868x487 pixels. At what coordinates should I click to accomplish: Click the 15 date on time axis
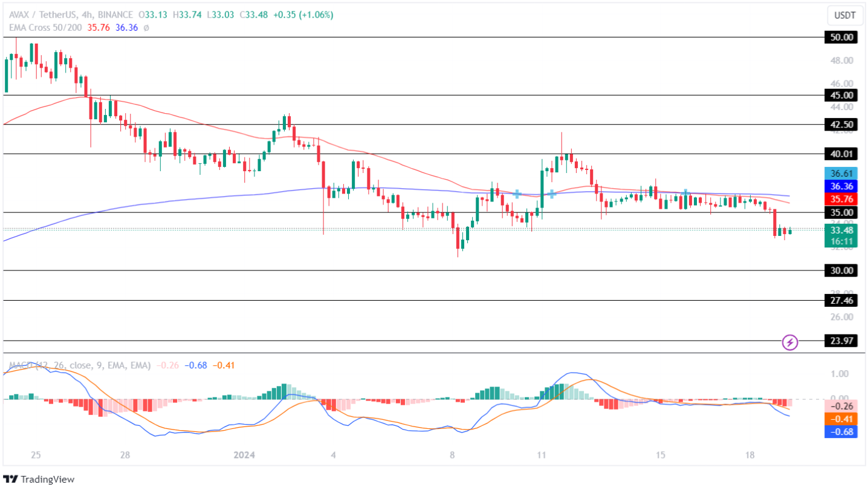(660, 455)
